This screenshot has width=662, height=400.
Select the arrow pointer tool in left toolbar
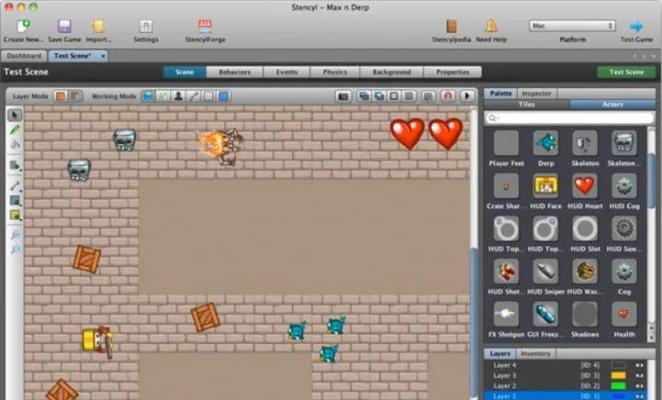[x=15, y=115]
